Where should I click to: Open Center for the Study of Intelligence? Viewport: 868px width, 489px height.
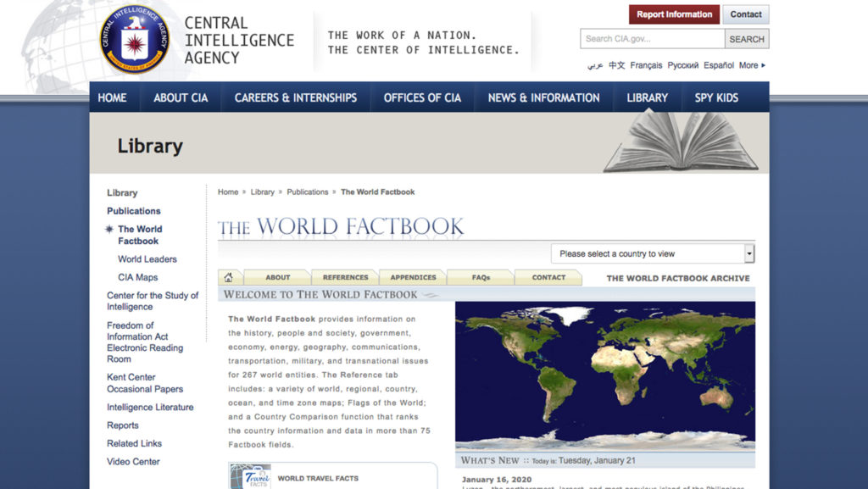point(153,301)
